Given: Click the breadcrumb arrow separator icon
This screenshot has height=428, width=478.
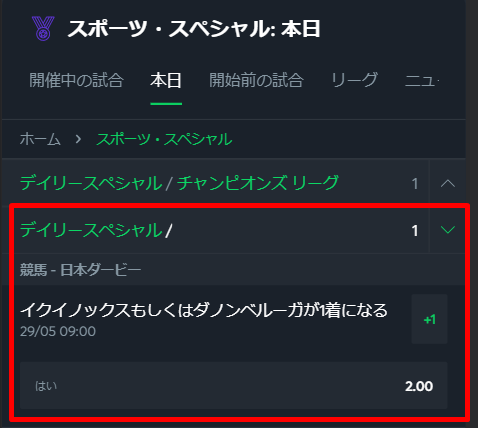Looking at the screenshot, I should 78,139.
